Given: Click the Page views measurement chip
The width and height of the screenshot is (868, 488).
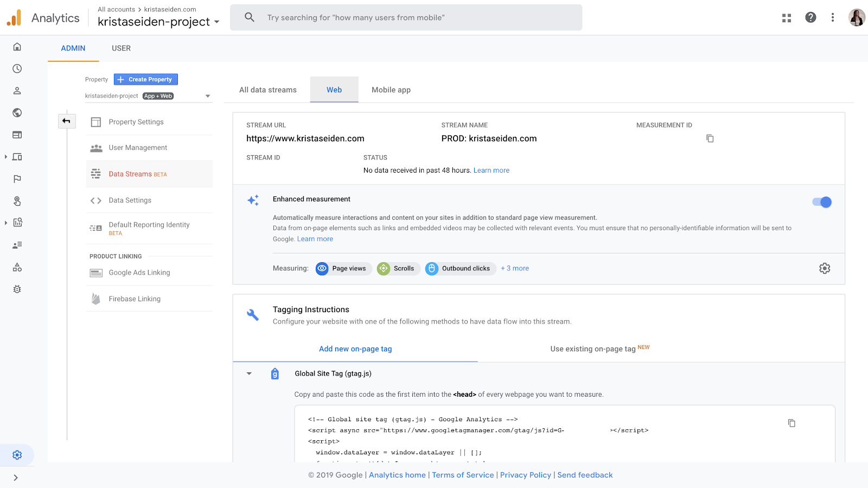Looking at the screenshot, I should pyautogui.click(x=343, y=268).
